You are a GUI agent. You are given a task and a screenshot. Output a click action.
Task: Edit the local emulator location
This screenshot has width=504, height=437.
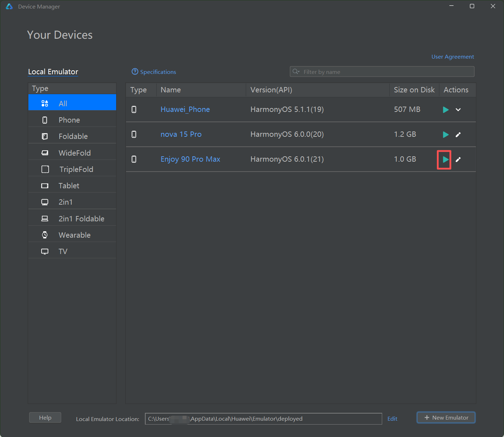(x=392, y=419)
